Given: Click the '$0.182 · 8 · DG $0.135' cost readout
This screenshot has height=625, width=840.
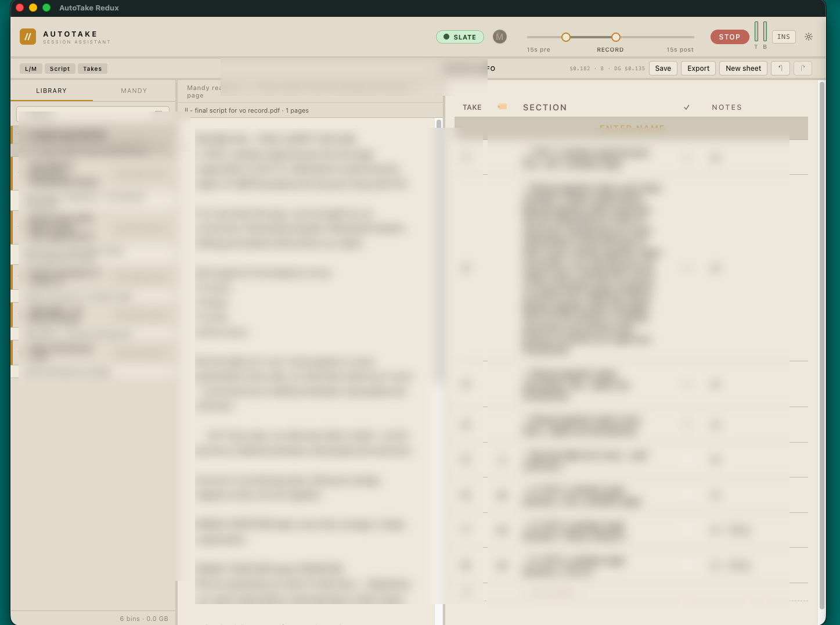Looking at the screenshot, I should point(607,69).
